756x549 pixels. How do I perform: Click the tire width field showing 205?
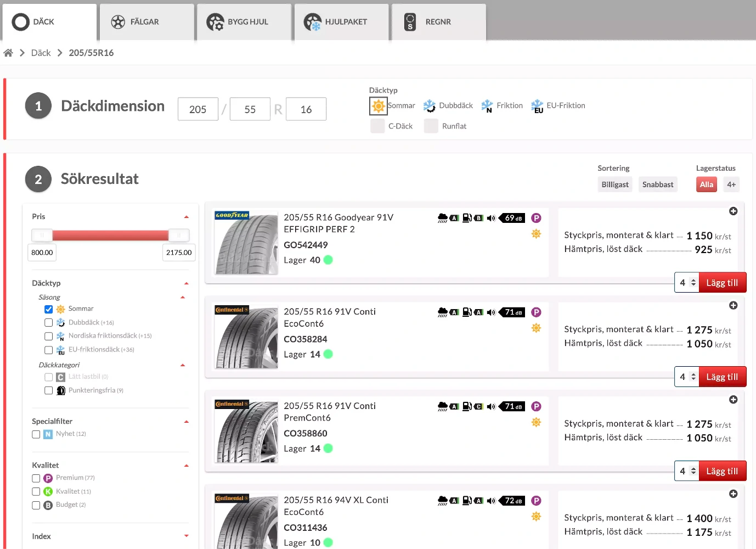click(x=198, y=109)
